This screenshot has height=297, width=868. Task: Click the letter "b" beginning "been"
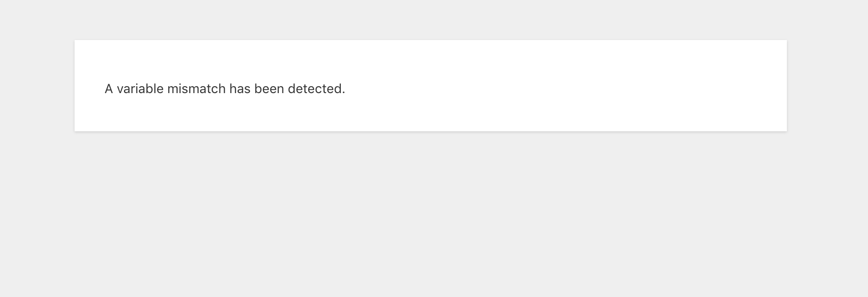click(258, 88)
